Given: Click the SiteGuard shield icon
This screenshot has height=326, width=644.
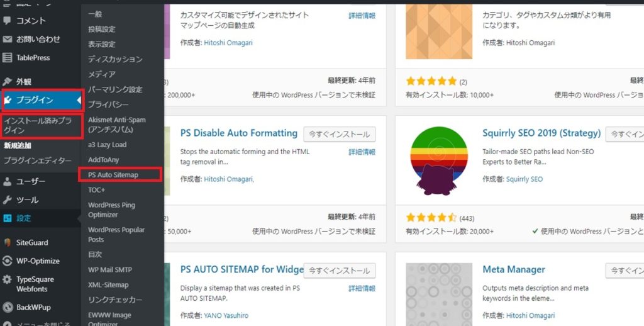Looking at the screenshot, I should pyautogui.click(x=7, y=242).
